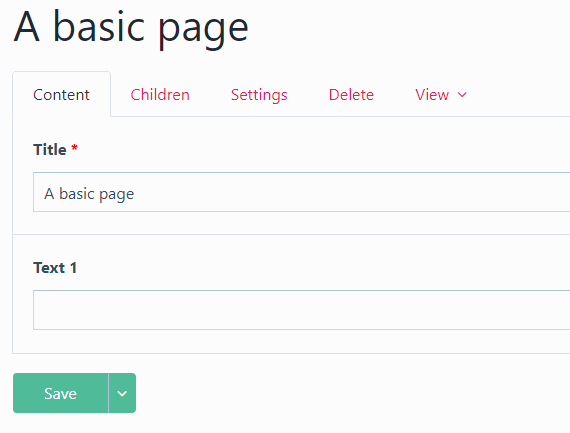Open the Save options dropdown arrow
570x433 pixels.
(122, 393)
